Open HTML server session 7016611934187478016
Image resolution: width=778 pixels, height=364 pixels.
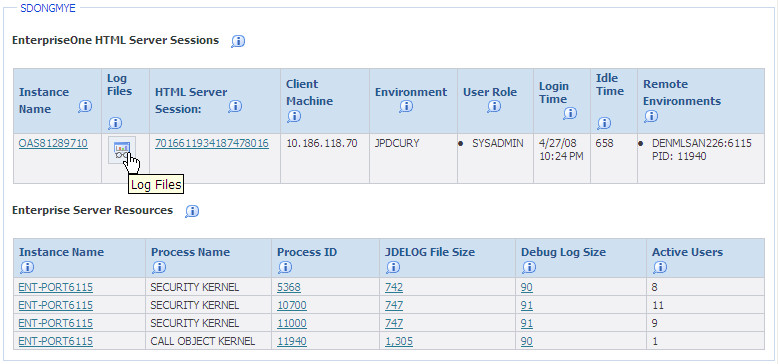212,144
